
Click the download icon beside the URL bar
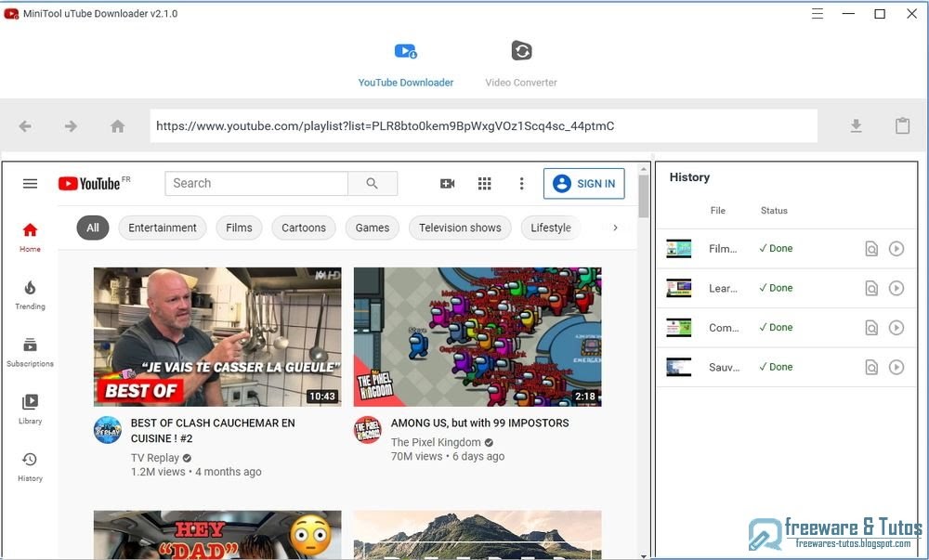[857, 126]
